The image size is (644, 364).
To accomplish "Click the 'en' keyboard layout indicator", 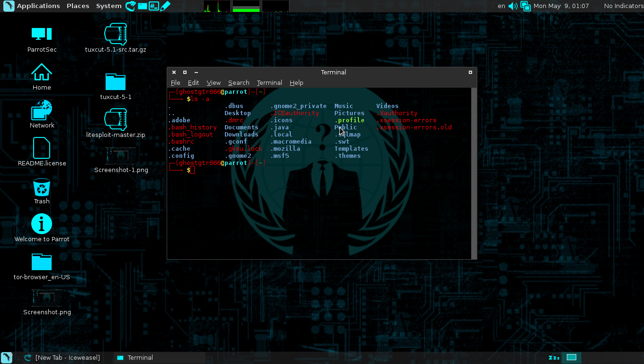I will pyautogui.click(x=501, y=6).
